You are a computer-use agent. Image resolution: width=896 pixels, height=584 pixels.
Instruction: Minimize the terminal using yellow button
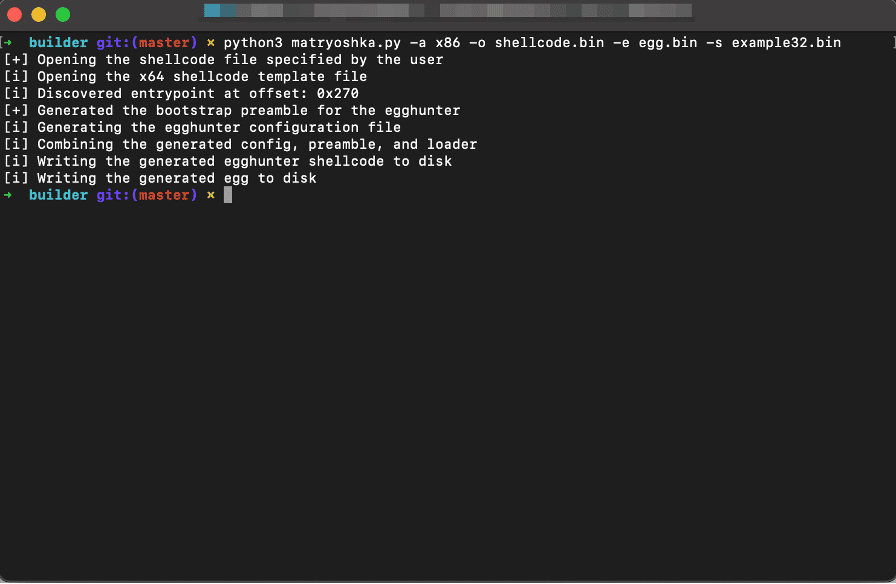(39, 14)
